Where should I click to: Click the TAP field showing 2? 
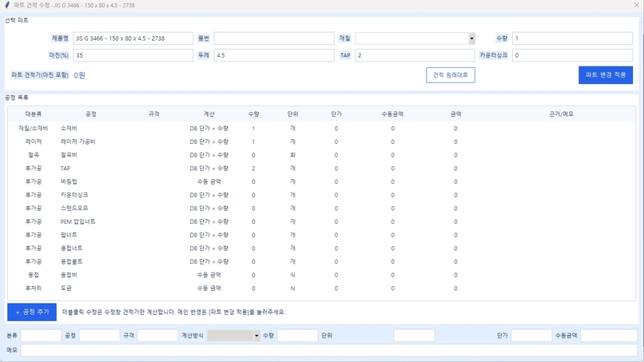415,55
